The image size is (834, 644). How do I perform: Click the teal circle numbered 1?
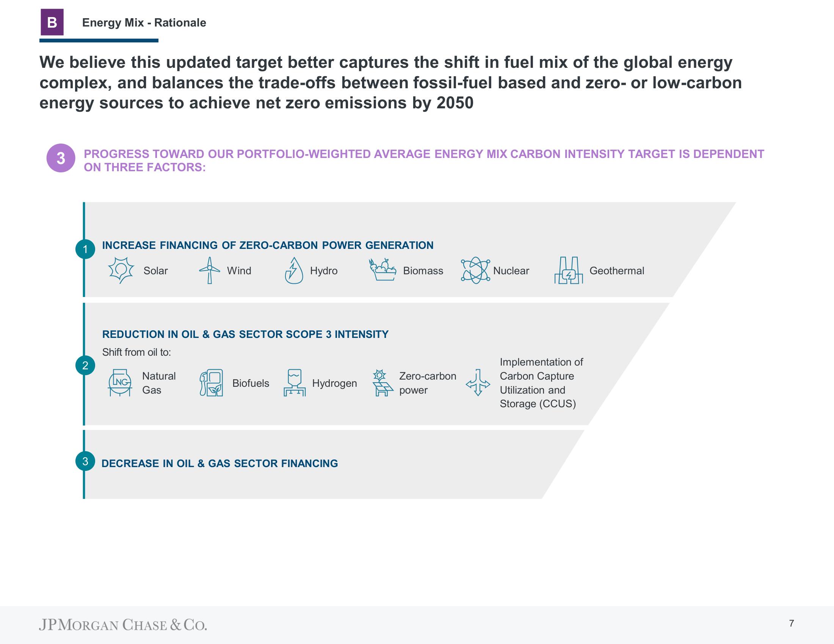(x=85, y=249)
